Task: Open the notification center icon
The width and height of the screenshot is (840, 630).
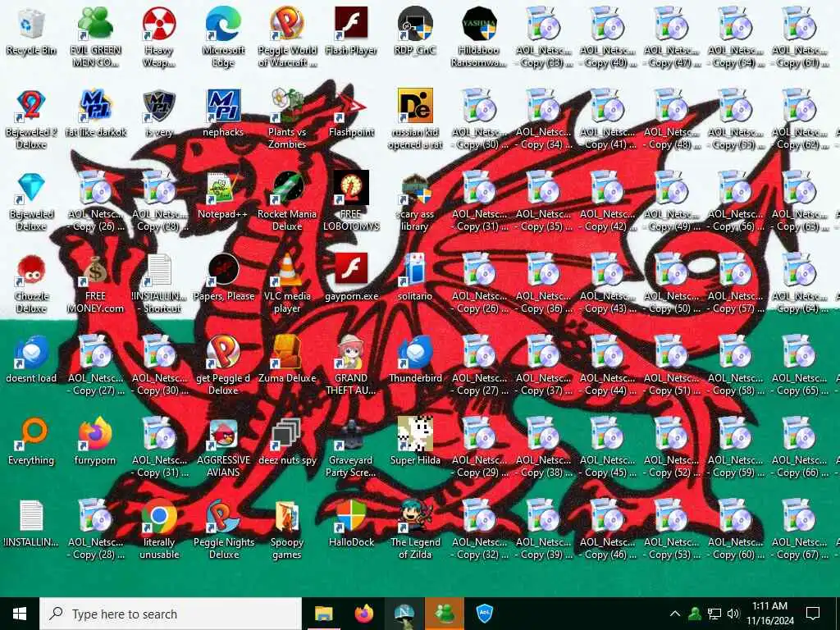Action: (x=813, y=614)
